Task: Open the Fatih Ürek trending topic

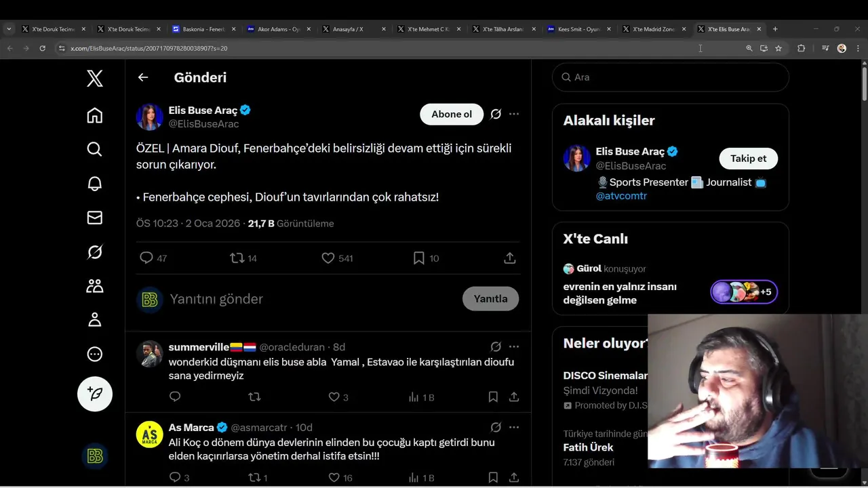Action: coord(588,447)
